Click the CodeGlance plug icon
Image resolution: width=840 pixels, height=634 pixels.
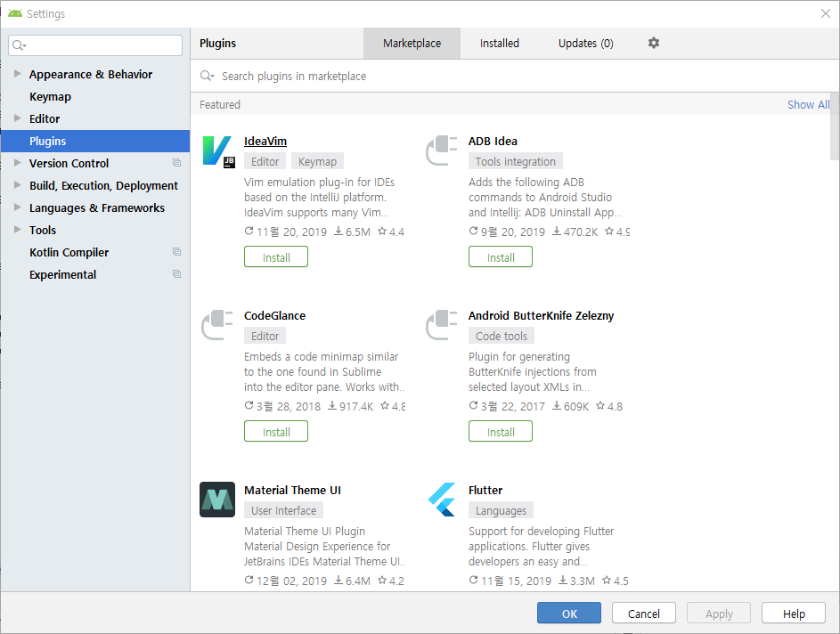point(217,325)
